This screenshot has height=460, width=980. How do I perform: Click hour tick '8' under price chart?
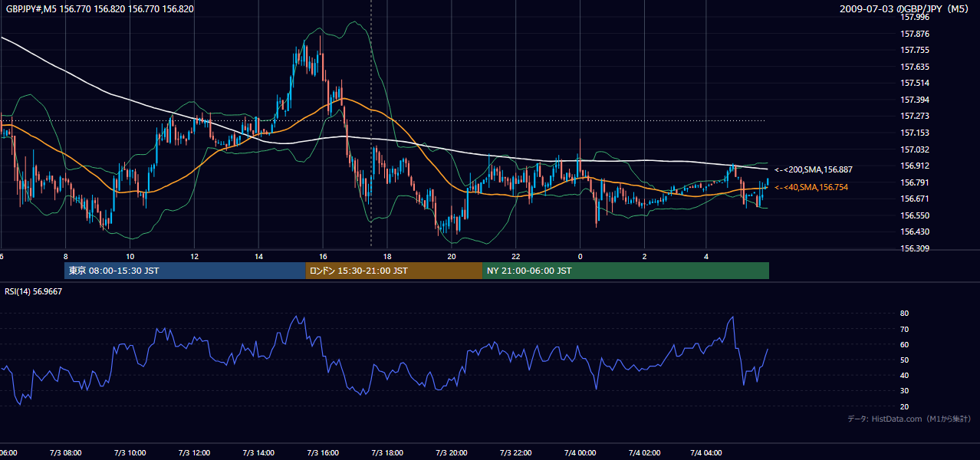coord(66,256)
